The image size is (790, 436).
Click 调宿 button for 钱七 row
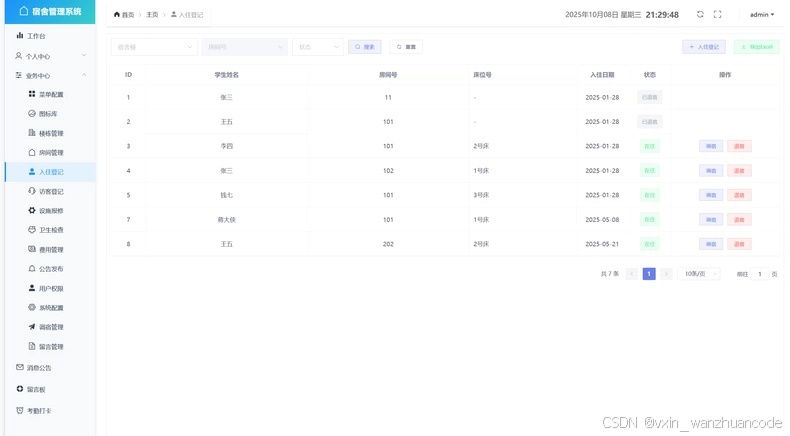tap(711, 195)
